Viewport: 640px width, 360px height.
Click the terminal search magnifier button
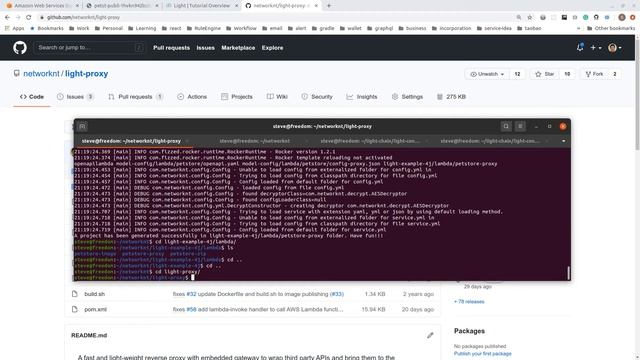[506, 127]
